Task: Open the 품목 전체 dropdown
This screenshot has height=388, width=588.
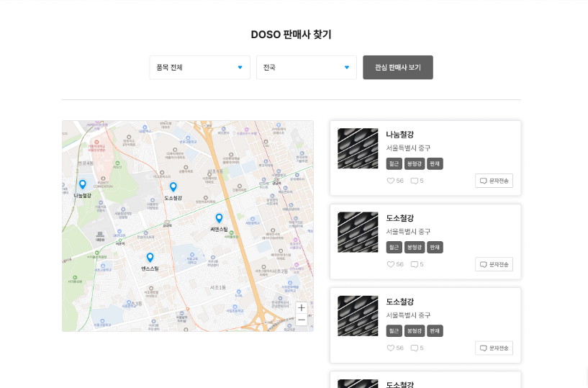Action: (199, 68)
